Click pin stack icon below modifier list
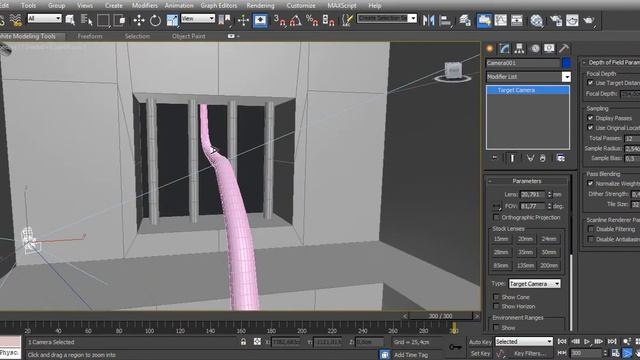Image resolution: width=640 pixels, height=360 pixels. pos(495,158)
